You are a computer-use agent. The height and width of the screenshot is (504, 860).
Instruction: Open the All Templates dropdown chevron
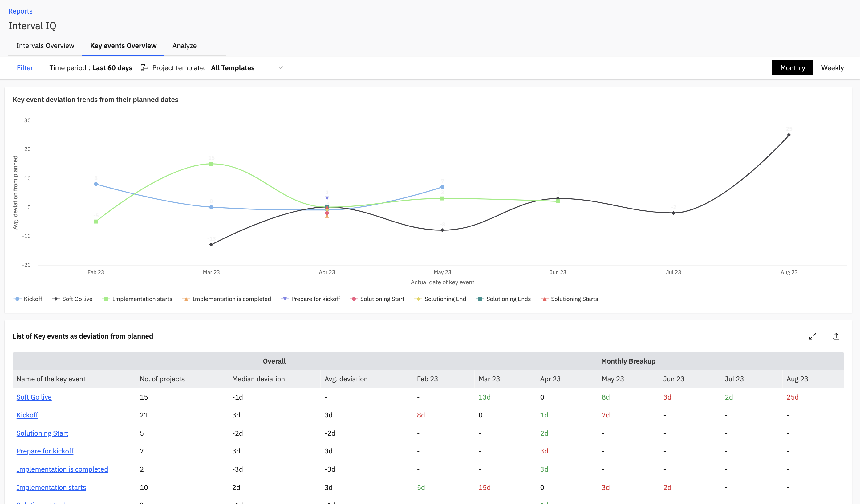pos(280,67)
